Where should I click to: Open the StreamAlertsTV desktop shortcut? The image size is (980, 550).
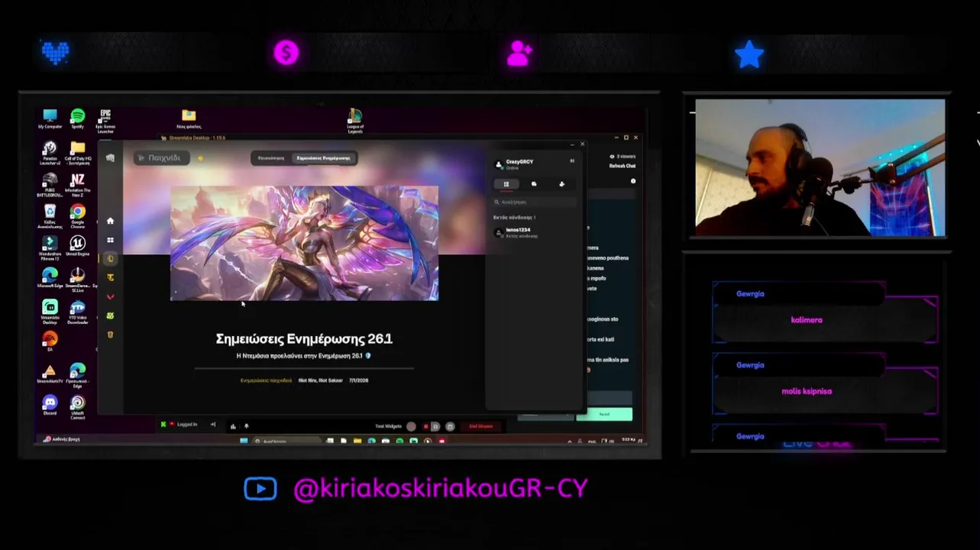tap(50, 374)
